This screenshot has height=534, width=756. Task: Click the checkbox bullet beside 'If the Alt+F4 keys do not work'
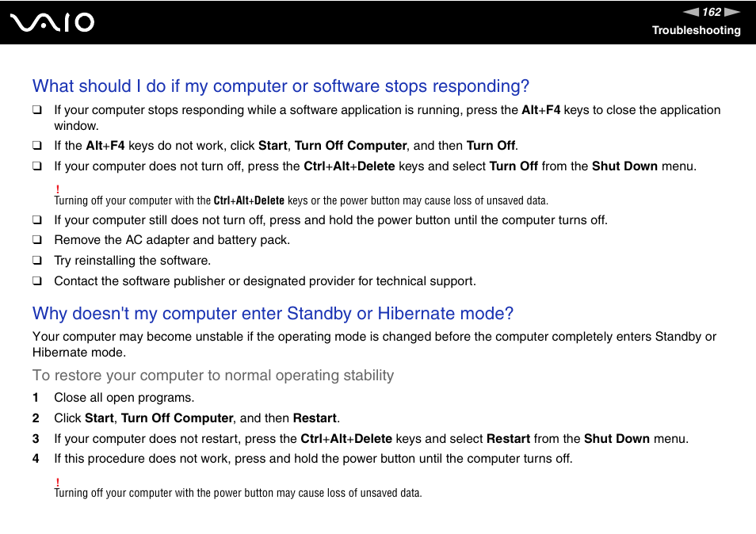click(37, 145)
